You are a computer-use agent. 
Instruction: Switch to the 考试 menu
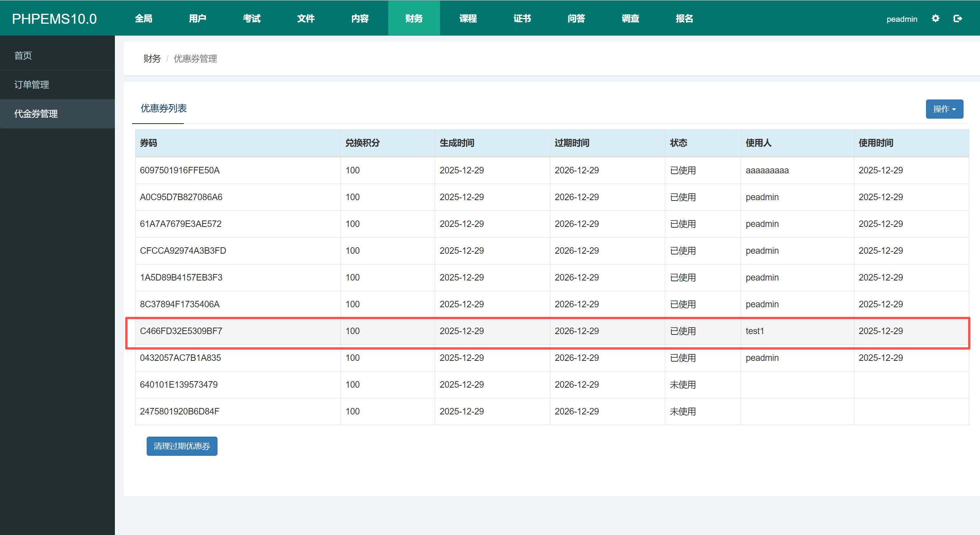(252, 18)
